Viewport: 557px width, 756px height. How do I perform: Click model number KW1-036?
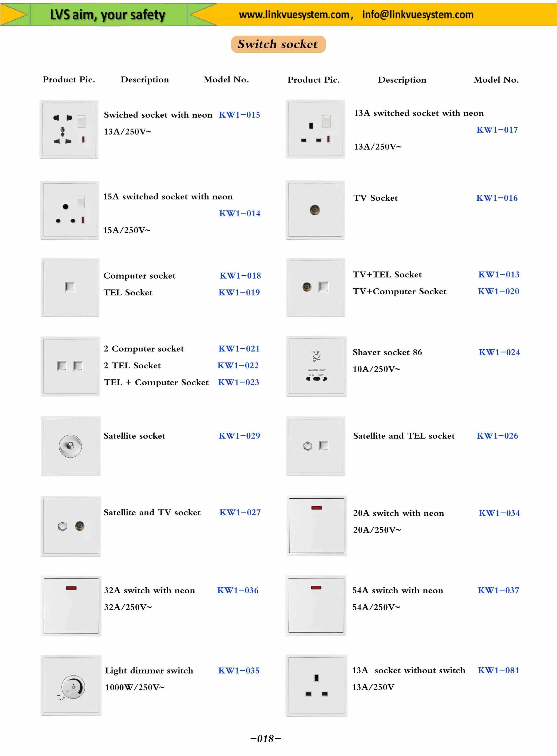click(238, 590)
